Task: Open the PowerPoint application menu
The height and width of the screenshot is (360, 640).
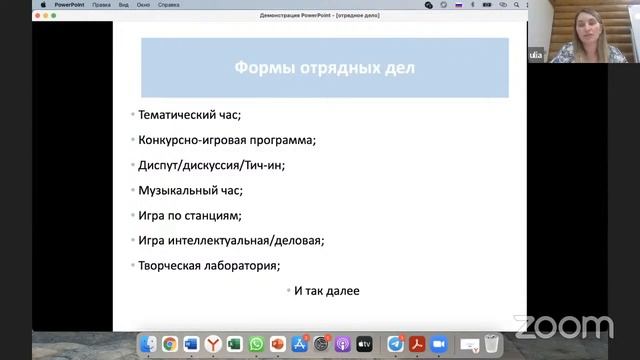Action: 69,5
